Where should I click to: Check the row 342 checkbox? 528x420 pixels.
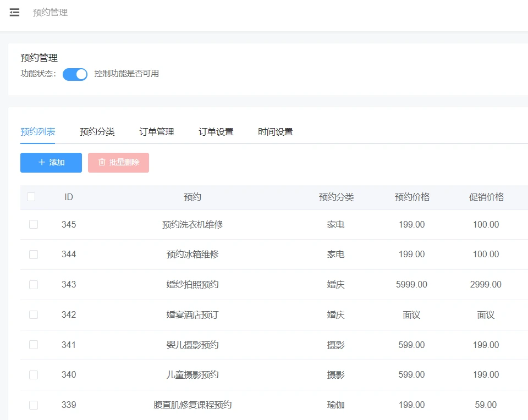(x=34, y=314)
